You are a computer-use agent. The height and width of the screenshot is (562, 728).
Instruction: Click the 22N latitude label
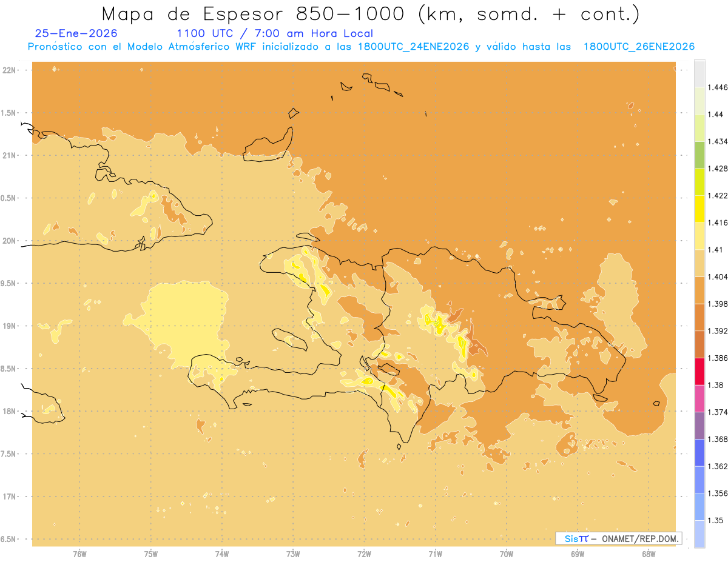(9, 70)
